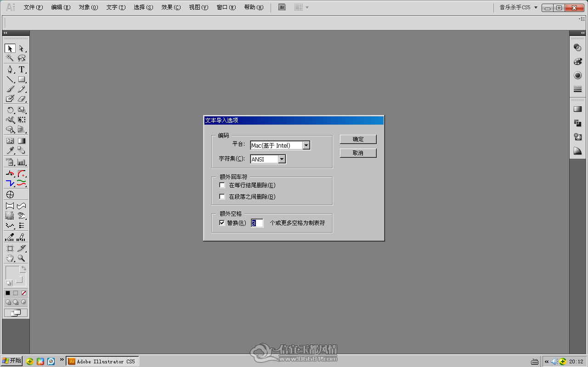Open the Windows 开始 start button
This screenshot has height=367, width=588.
coord(11,361)
